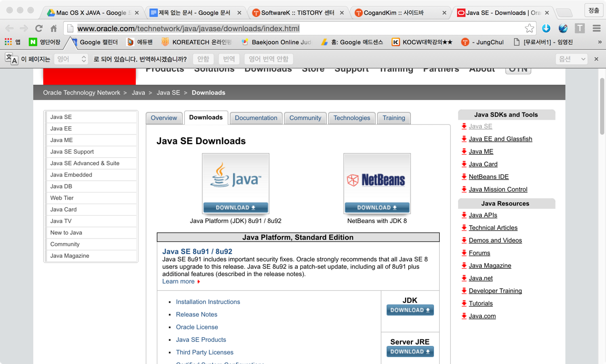Screen dimensions: 606x364
Task: Click the JDK DOWNLOAD button
Action: tap(410, 310)
